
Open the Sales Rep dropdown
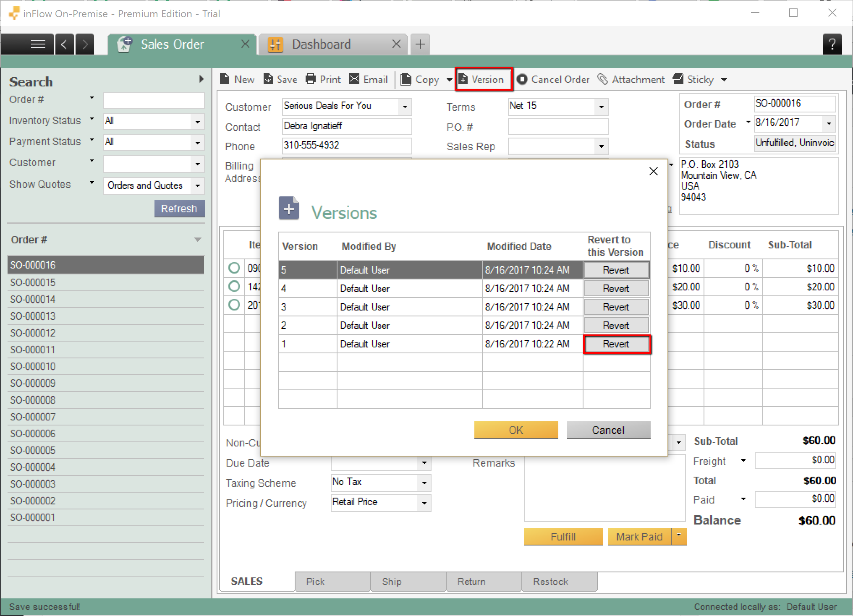click(601, 146)
